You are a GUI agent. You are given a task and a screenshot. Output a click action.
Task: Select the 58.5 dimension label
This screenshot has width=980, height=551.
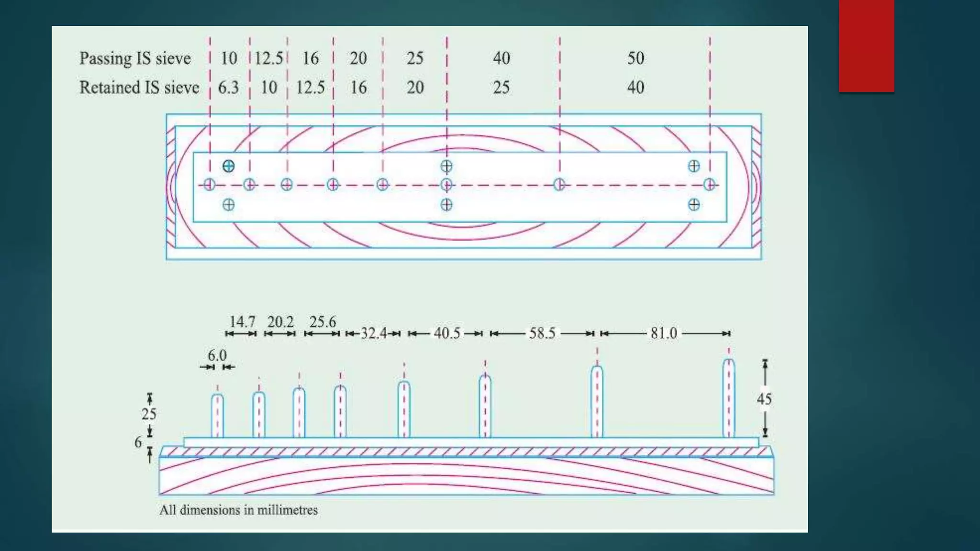click(542, 333)
